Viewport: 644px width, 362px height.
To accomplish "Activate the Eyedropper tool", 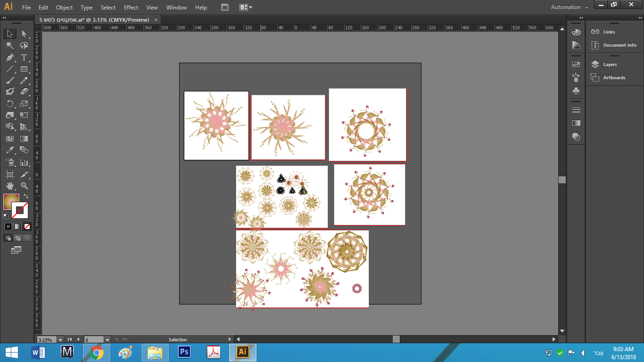I will coord(9,150).
